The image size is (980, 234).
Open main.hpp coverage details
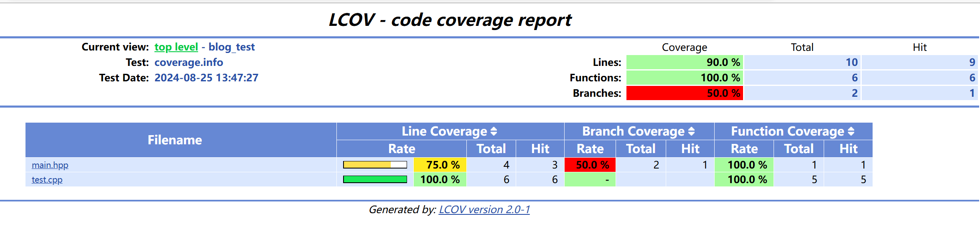point(50,165)
